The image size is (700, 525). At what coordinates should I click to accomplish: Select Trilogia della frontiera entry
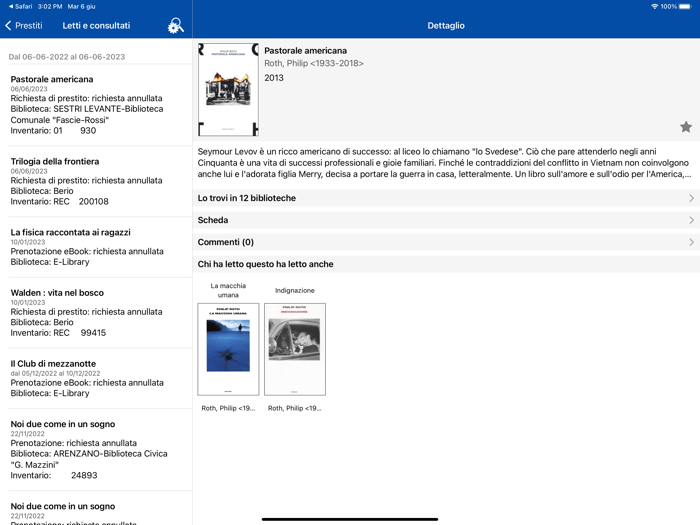pos(96,181)
